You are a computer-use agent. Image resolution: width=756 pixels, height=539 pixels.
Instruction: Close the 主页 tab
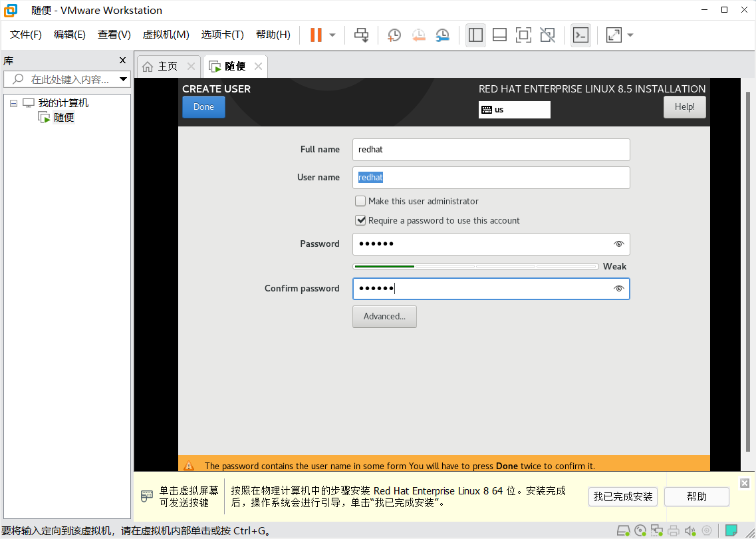click(x=191, y=66)
